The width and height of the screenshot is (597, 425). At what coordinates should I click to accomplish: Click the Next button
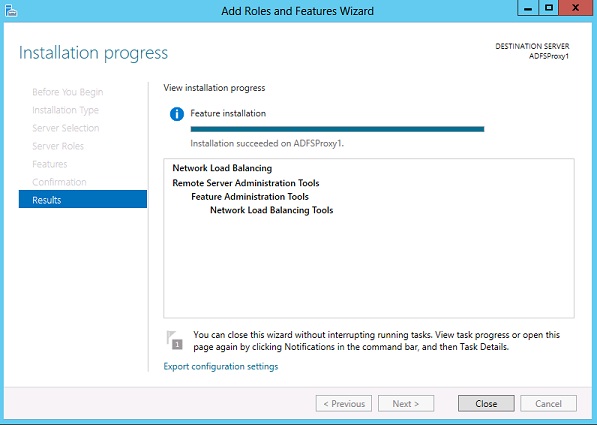click(406, 403)
